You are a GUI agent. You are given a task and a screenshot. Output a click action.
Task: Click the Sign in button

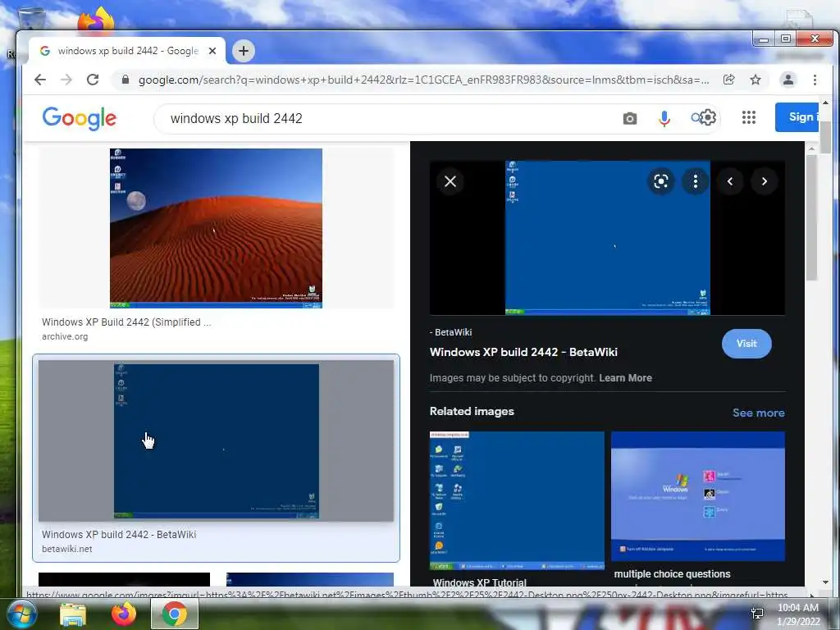tap(797, 116)
